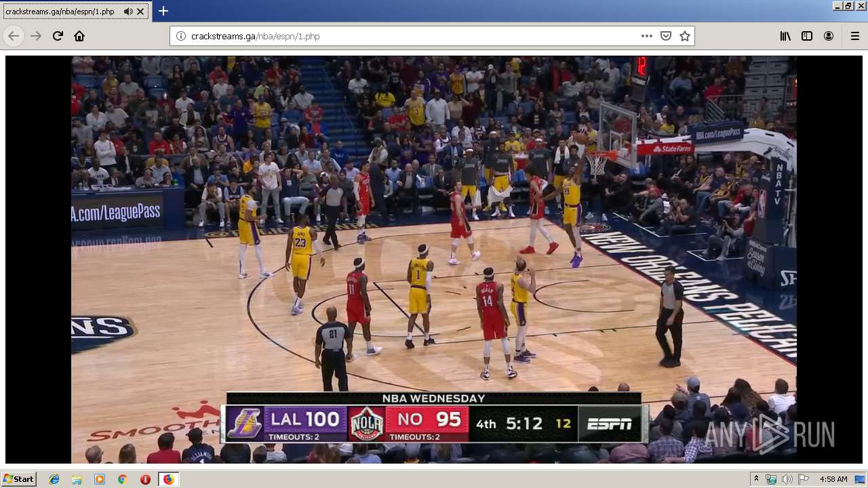
Task: Open the Firefox home page
Action: click(79, 36)
